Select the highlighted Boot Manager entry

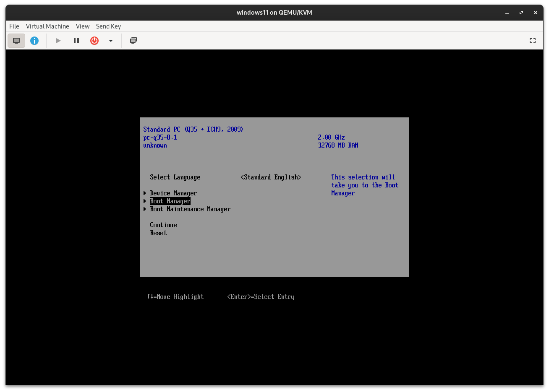170,201
